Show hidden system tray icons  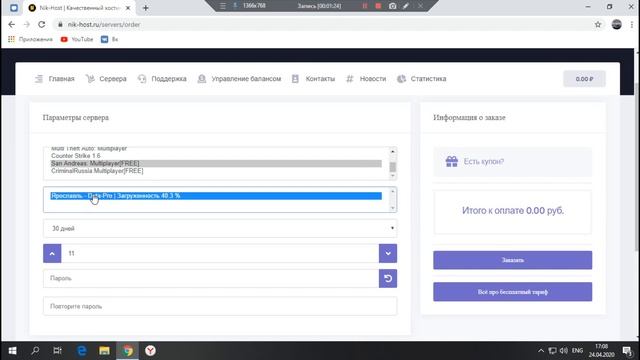pyautogui.click(x=541, y=351)
